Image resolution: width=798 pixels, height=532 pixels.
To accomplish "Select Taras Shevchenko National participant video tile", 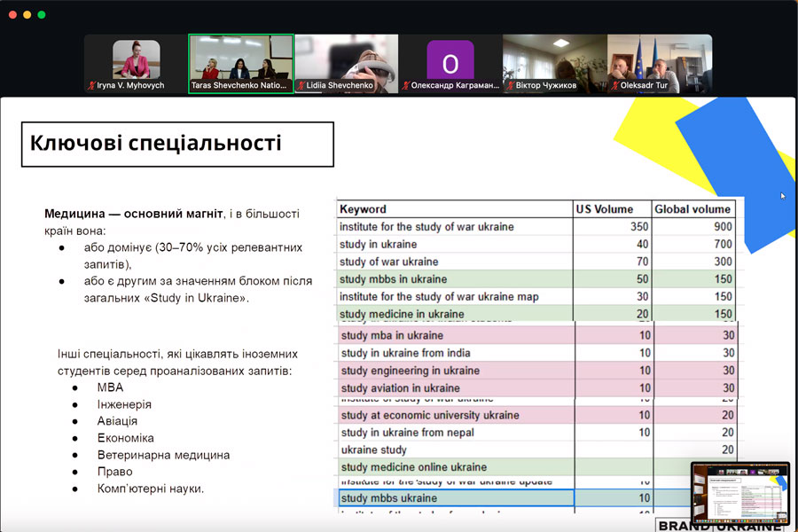I will [241, 64].
